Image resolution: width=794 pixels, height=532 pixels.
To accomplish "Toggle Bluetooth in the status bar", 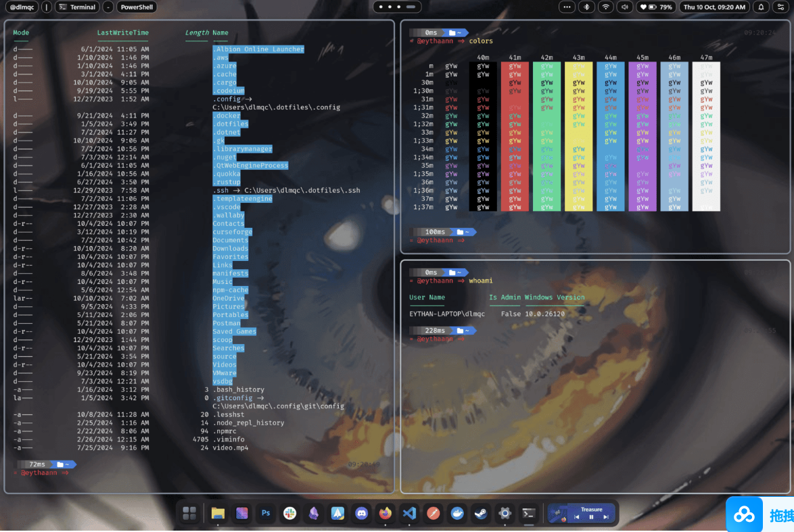I will coord(586,7).
